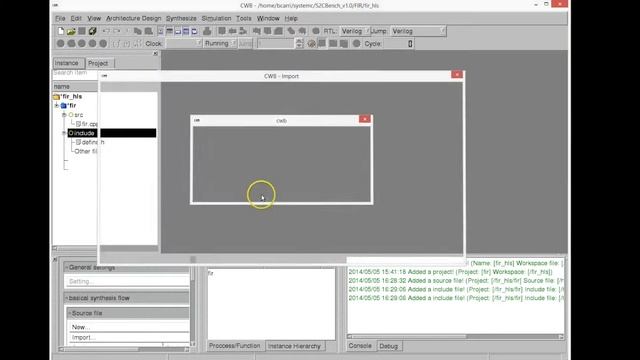The width and height of the screenshot is (640, 360).
Task: Click the Copy toolbar icon
Action: pos(138,31)
